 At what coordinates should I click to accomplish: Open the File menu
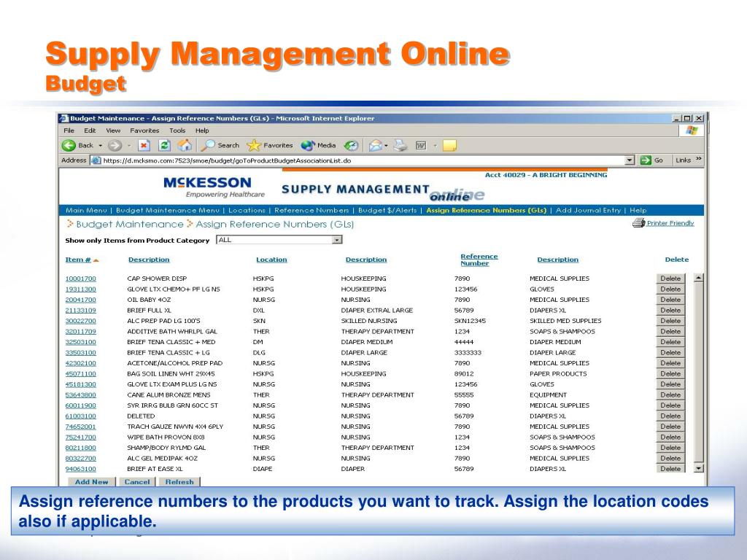coord(69,131)
